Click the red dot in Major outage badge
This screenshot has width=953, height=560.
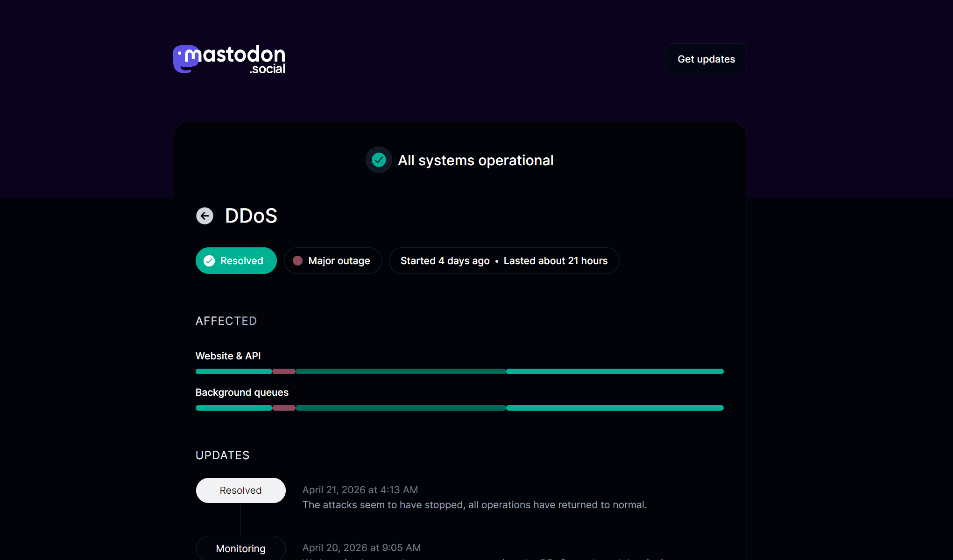coord(297,261)
